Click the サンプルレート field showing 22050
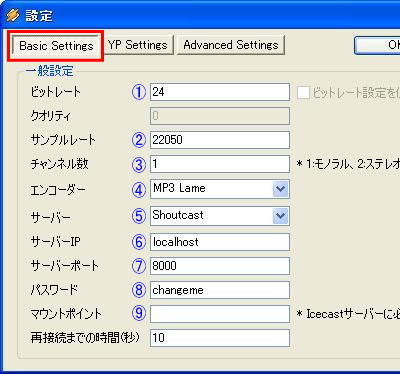The width and height of the screenshot is (400, 374). click(x=220, y=140)
